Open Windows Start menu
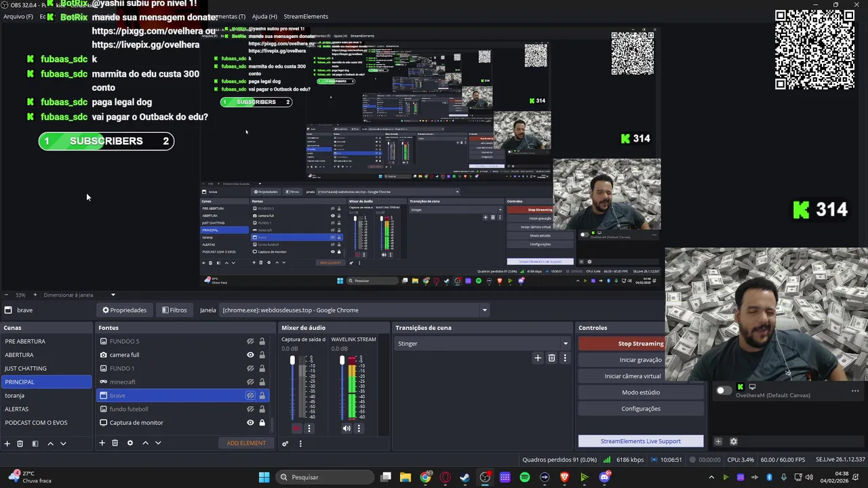 click(264, 477)
